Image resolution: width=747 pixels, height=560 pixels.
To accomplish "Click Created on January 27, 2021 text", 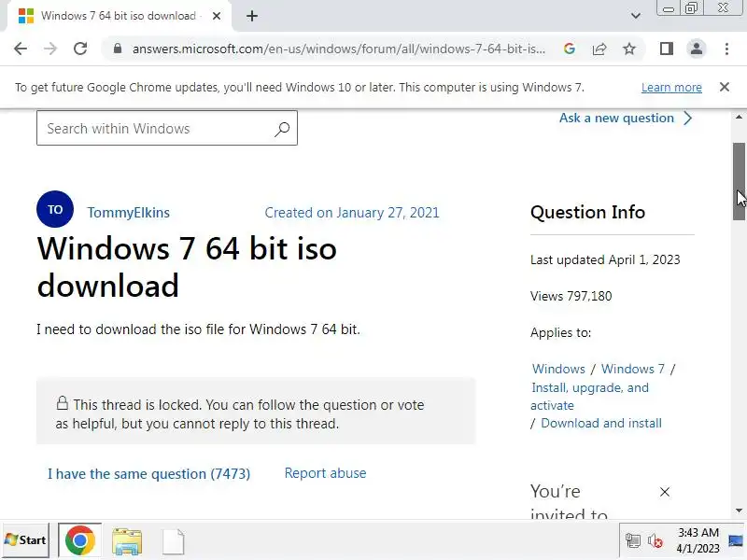I will coord(352,213).
